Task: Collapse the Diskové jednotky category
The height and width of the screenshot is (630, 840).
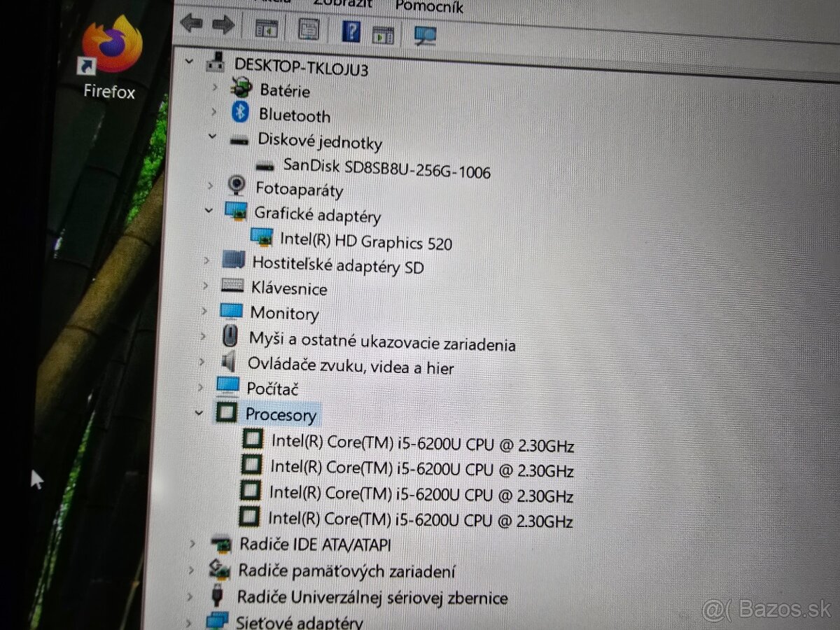Action: click(x=211, y=137)
